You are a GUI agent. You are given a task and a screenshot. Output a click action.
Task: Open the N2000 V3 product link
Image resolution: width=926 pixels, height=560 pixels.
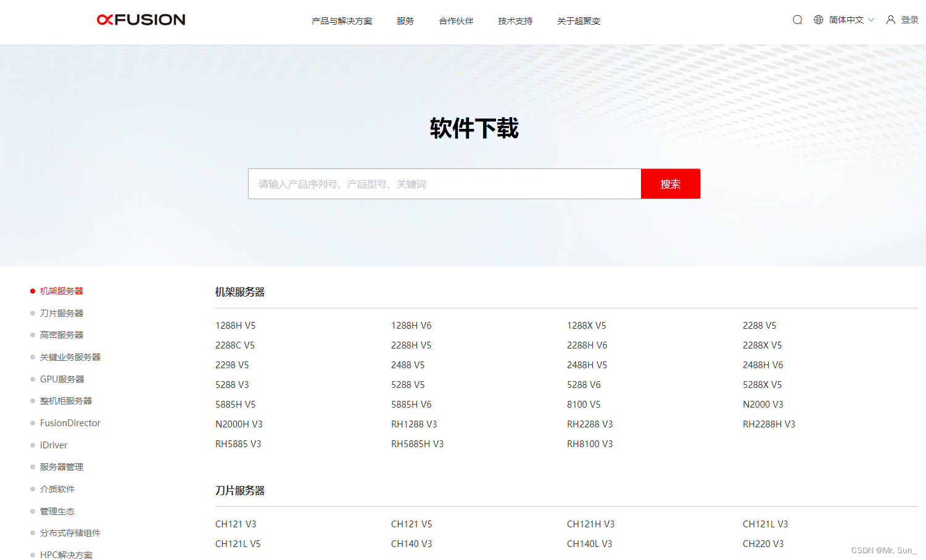coord(763,405)
